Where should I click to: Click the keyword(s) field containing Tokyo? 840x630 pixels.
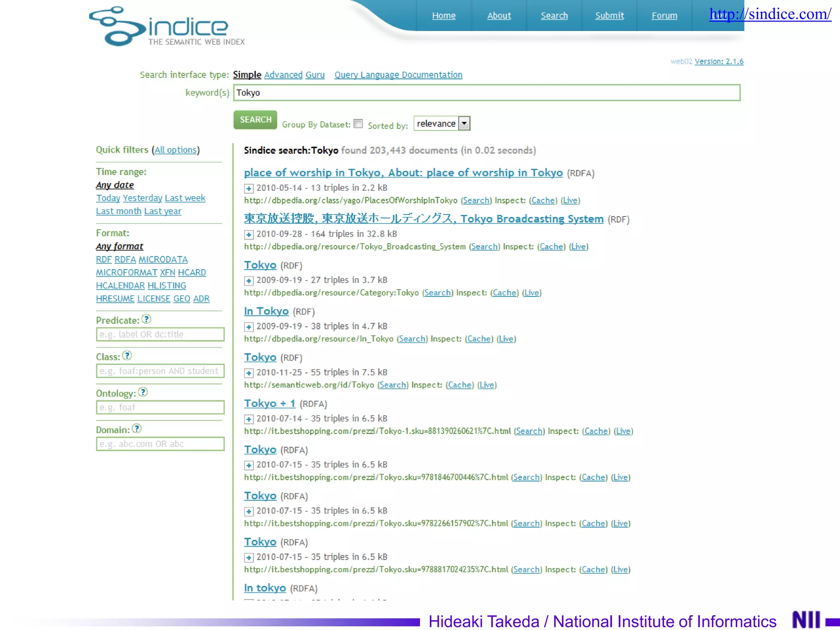point(487,93)
